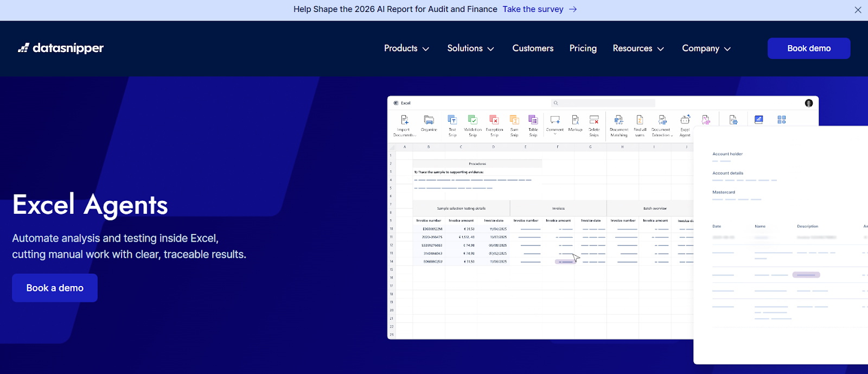Expand the Solutions menu
The width and height of the screenshot is (868, 374).
(x=470, y=48)
